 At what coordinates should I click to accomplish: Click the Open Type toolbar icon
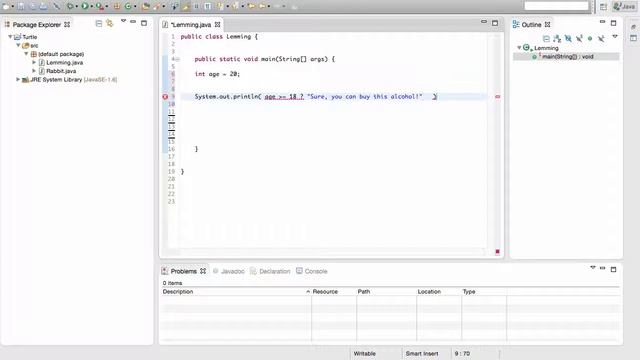click(x=145, y=6)
